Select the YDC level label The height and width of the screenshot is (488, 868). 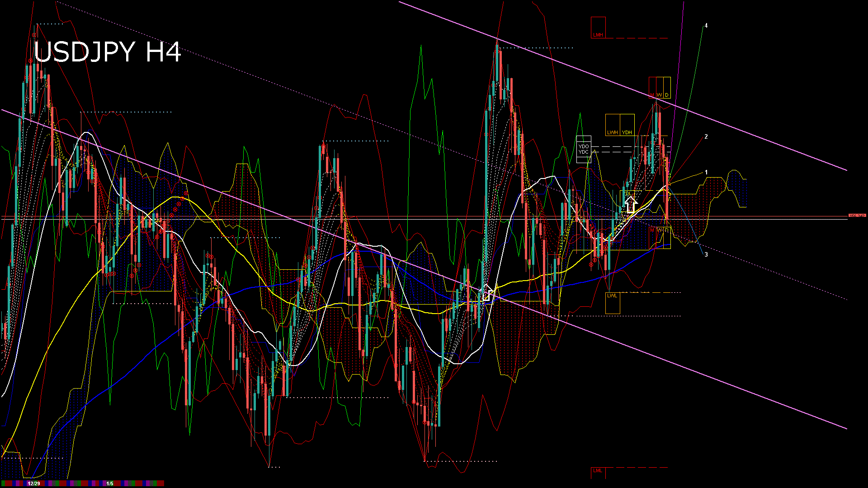[x=584, y=152]
